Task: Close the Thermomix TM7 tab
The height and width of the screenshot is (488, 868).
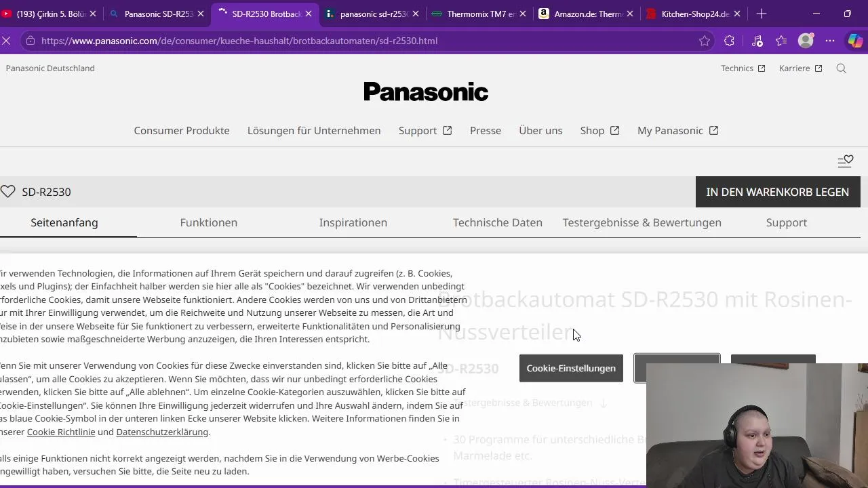Action: tap(523, 14)
